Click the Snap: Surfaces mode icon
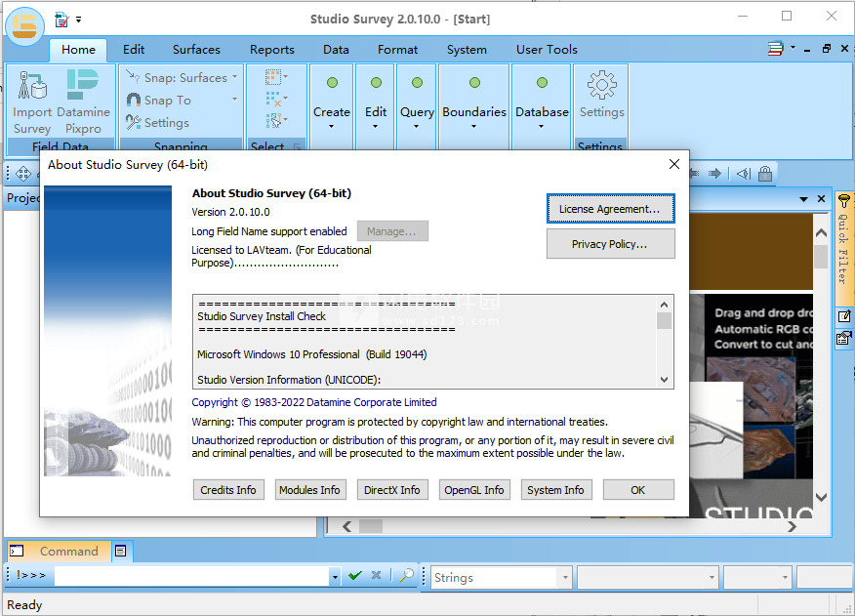The width and height of the screenshot is (855, 616). tap(133, 76)
